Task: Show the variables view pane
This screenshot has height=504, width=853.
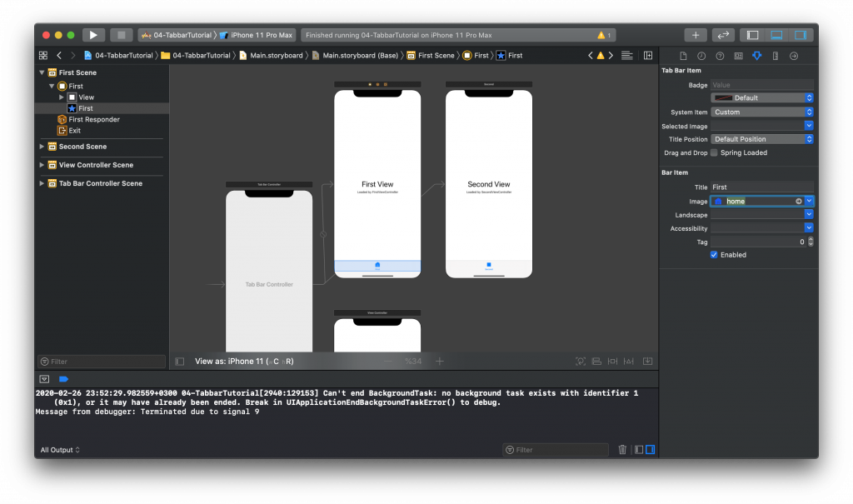Action: point(639,450)
